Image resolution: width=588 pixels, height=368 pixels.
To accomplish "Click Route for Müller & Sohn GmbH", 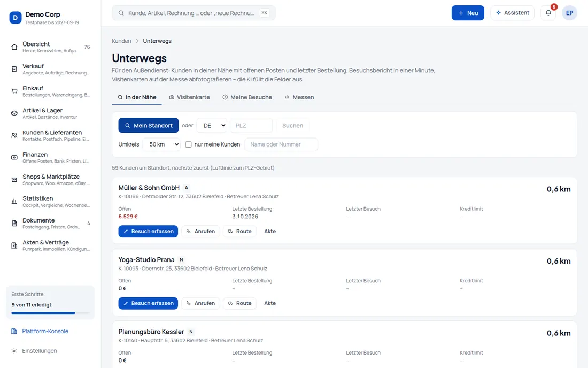I will (x=239, y=232).
